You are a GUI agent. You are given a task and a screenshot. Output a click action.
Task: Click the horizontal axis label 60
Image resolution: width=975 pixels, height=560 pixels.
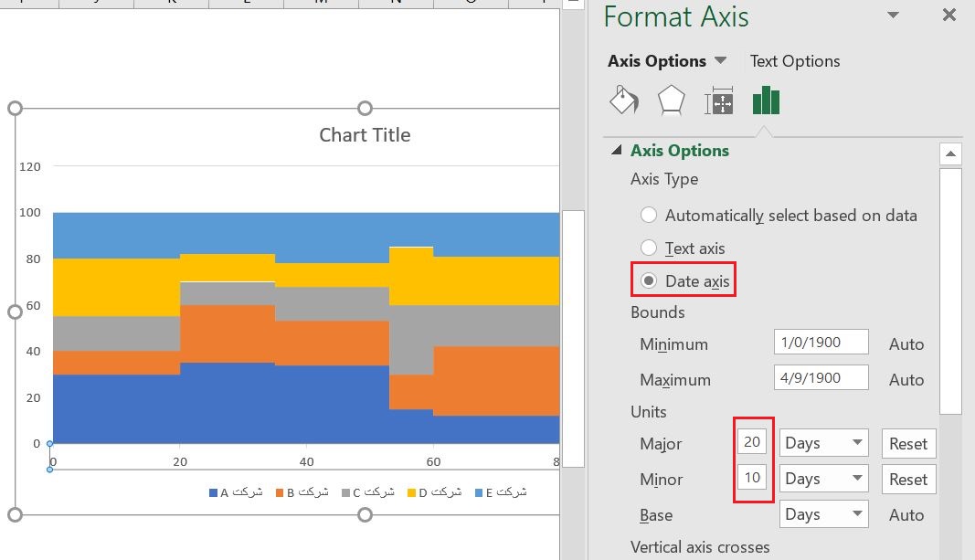point(433,462)
